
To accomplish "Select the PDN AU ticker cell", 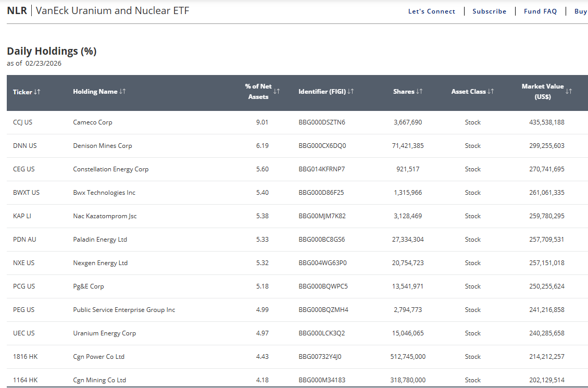I will click(x=24, y=240).
